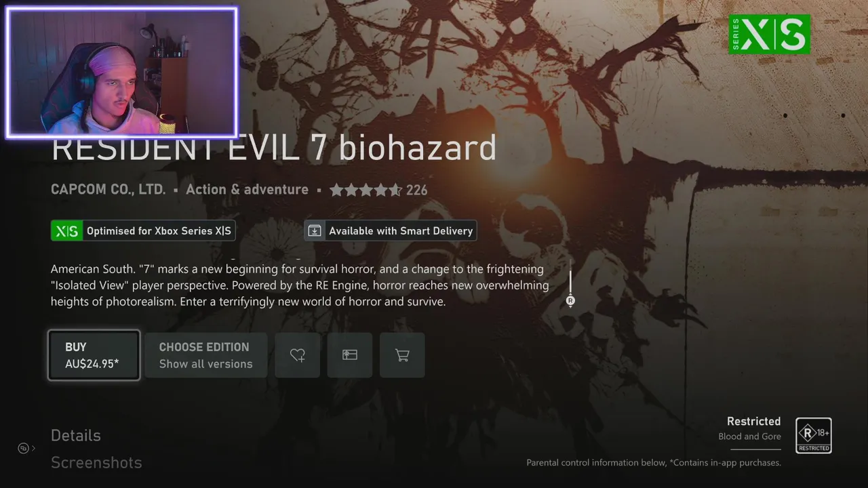868x488 pixels.
Task: Add the game to wishlist with heart icon
Action: [297, 355]
